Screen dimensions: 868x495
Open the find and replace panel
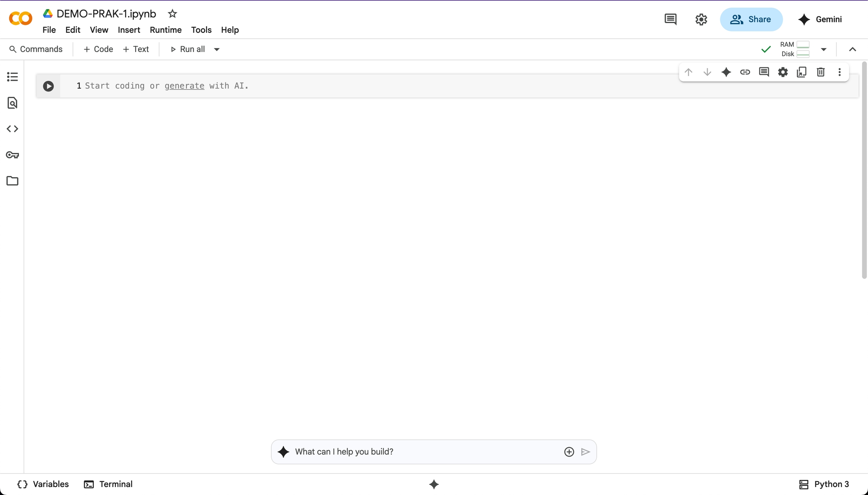tap(12, 103)
